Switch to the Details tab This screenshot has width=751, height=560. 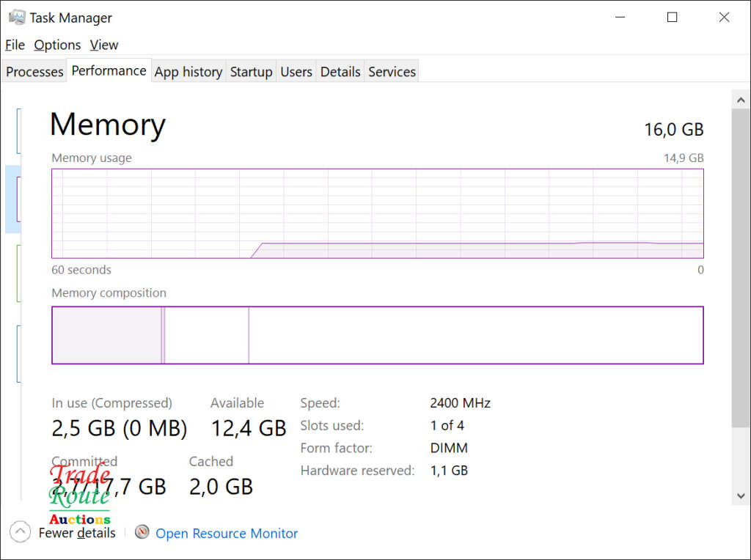(x=340, y=72)
